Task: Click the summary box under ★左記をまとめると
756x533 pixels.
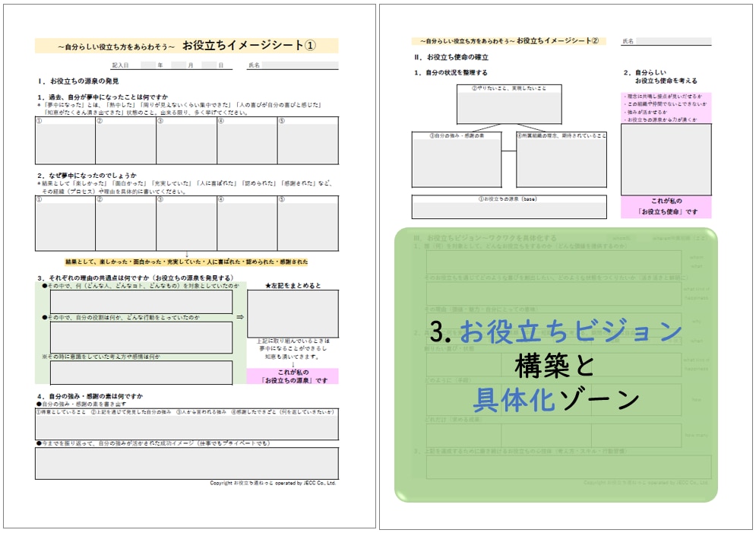Action: [293, 313]
